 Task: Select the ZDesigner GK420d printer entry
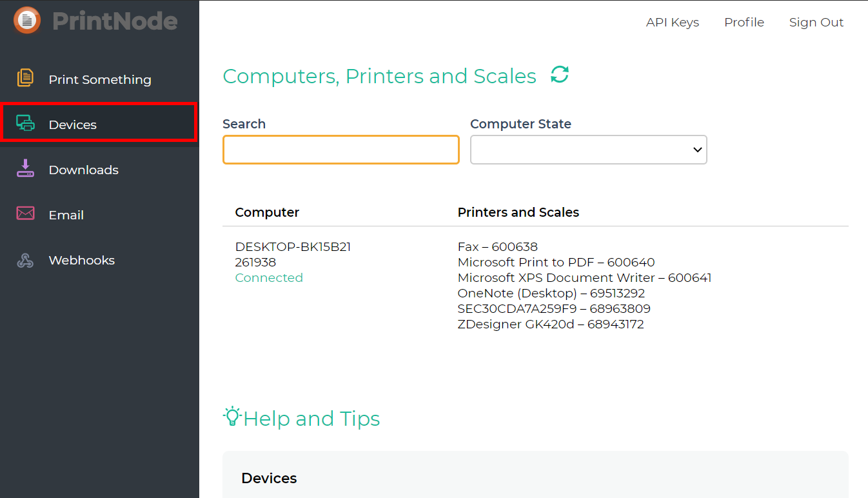[x=551, y=324]
